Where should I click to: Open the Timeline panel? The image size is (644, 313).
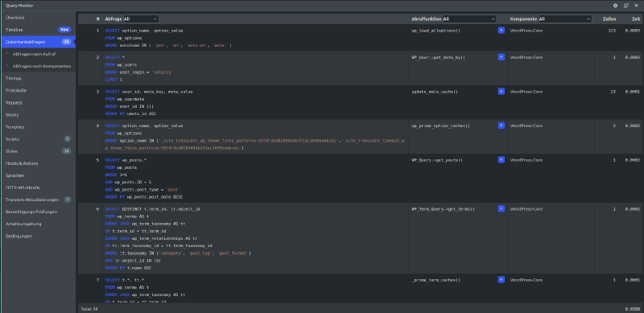coord(38,30)
